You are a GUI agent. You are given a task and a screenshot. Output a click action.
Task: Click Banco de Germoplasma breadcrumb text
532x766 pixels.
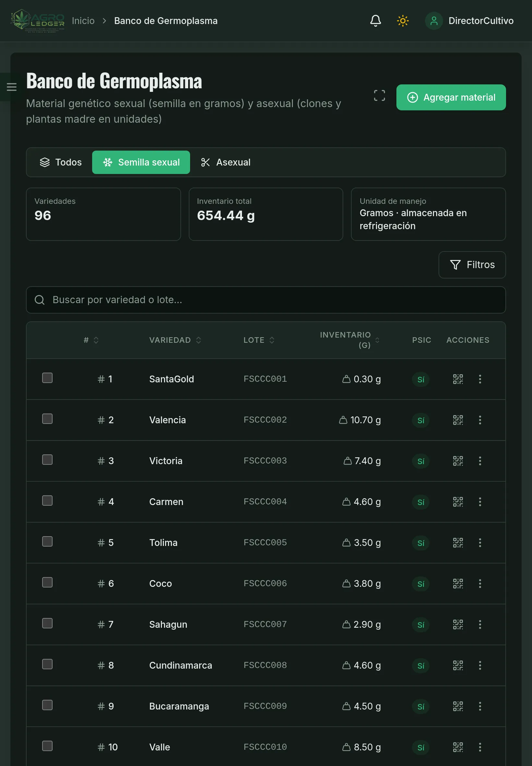point(166,21)
